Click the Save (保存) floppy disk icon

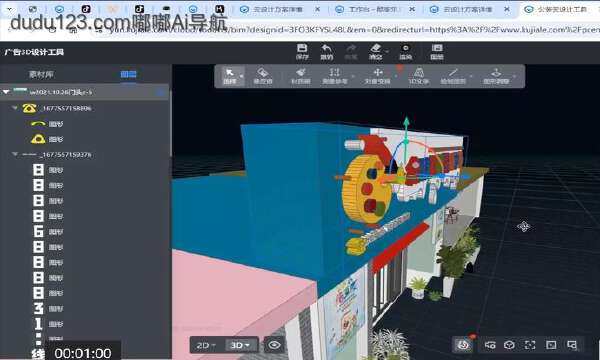pyautogui.click(x=302, y=51)
